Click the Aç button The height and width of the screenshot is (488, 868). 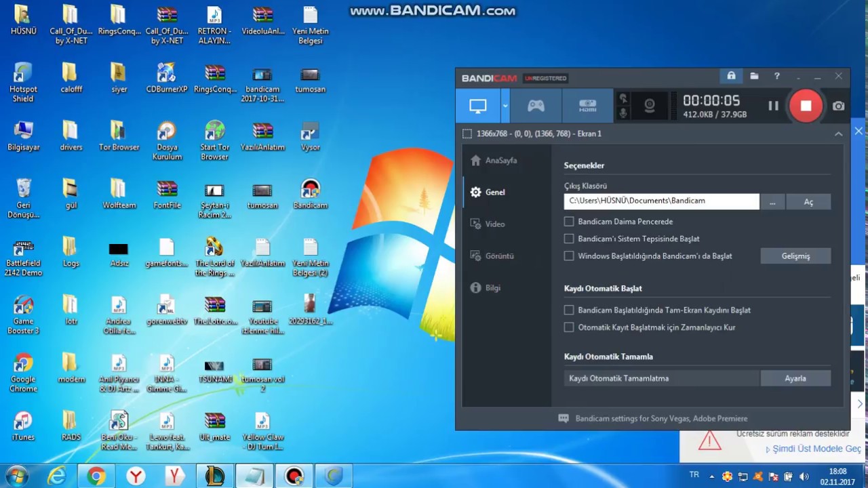pyautogui.click(x=808, y=201)
